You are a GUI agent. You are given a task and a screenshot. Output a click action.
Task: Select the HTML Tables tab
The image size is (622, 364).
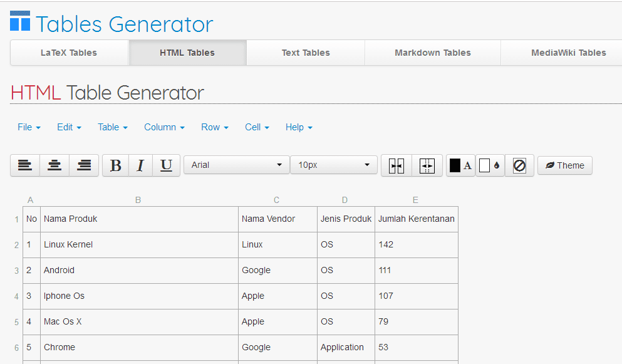point(187,53)
